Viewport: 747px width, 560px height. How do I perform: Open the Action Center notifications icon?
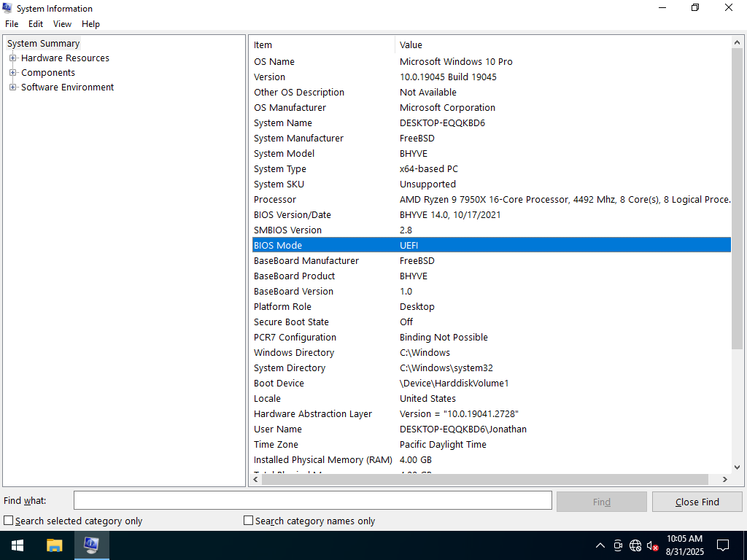click(x=723, y=545)
